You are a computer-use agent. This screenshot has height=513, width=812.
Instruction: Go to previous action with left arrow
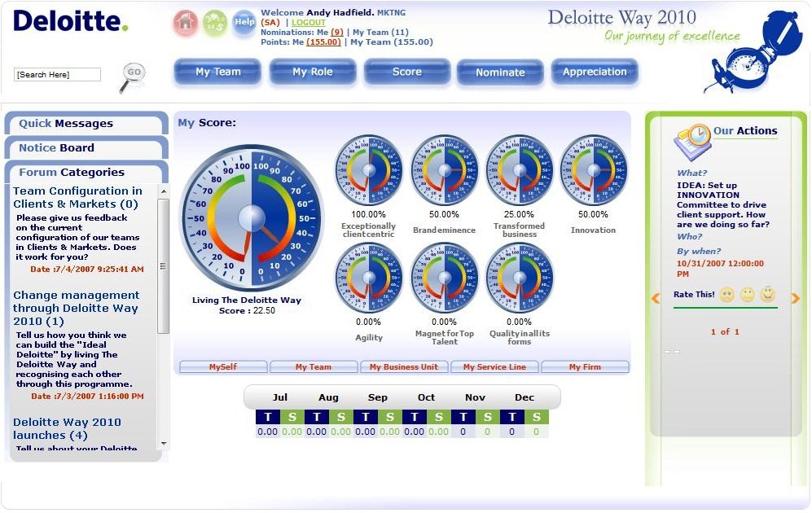click(x=656, y=298)
